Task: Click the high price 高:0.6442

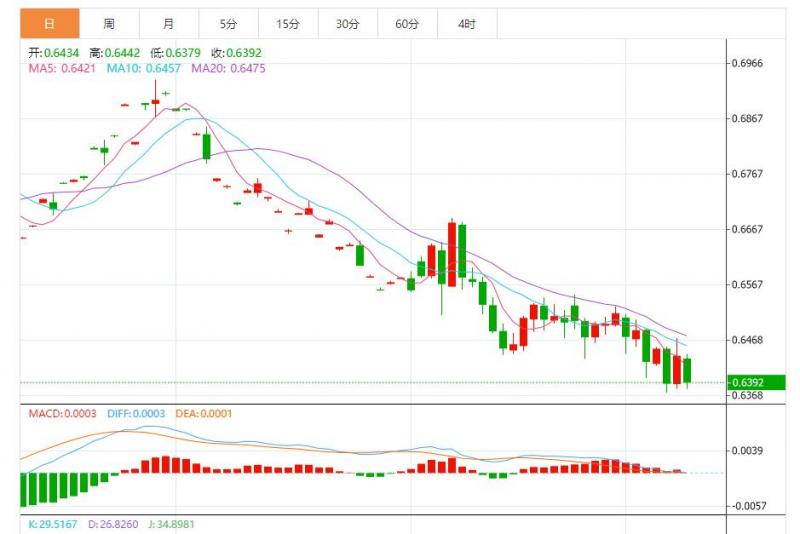Action: tap(114, 53)
